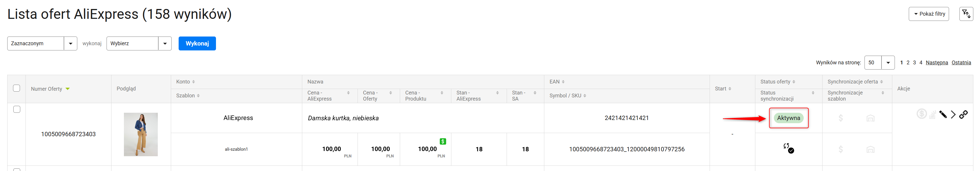Sort by Numer Oferty green arrow
This screenshot has height=171, width=980.
click(68, 89)
